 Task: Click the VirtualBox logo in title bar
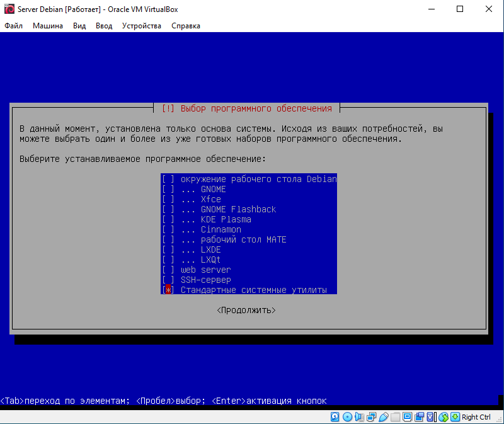[8, 9]
